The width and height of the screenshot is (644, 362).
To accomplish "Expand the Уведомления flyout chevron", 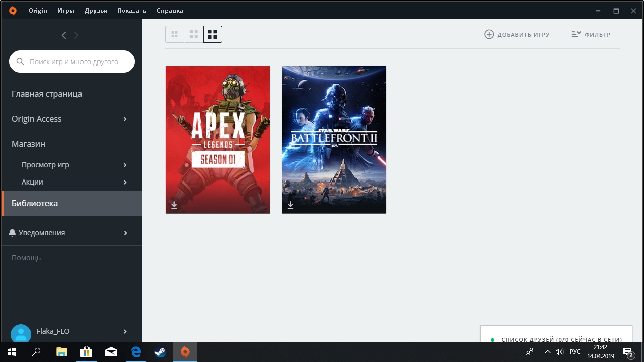I will point(125,233).
